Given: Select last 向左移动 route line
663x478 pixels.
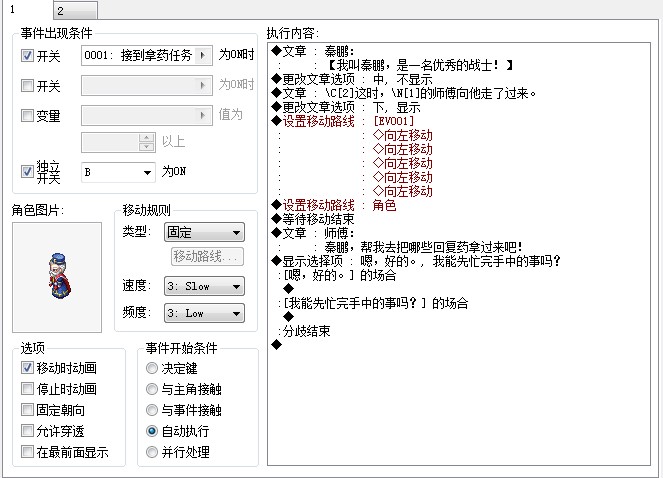Looking at the screenshot, I should point(403,191).
